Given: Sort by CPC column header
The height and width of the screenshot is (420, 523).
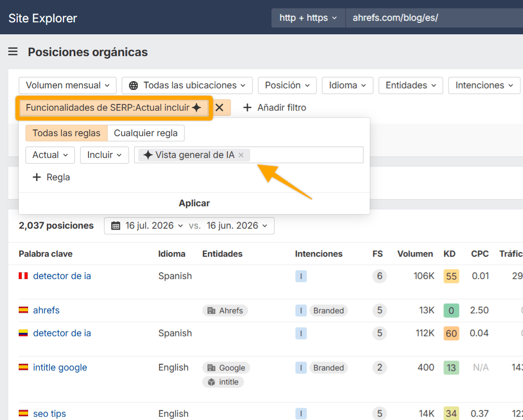Looking at the screenshot, I should click(480, 254).
